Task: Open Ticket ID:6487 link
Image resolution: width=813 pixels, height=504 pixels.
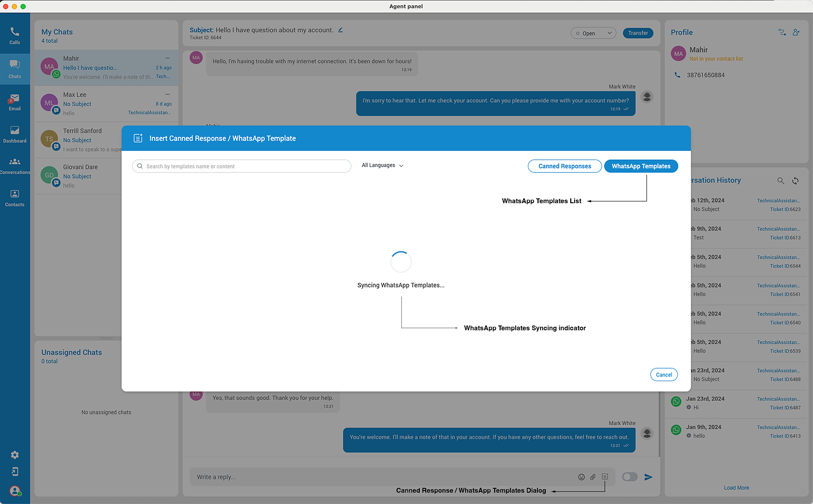Action: tap(785, 408)
